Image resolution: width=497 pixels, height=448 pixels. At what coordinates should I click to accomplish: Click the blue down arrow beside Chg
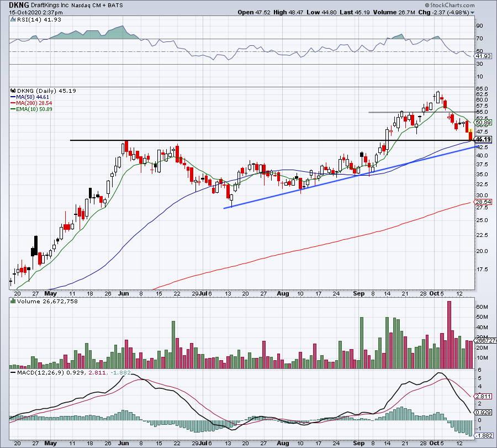[473, 13]
